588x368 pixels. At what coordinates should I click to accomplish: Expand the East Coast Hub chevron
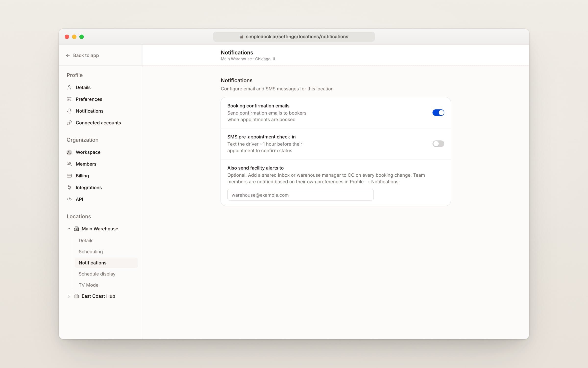point(69,296)
